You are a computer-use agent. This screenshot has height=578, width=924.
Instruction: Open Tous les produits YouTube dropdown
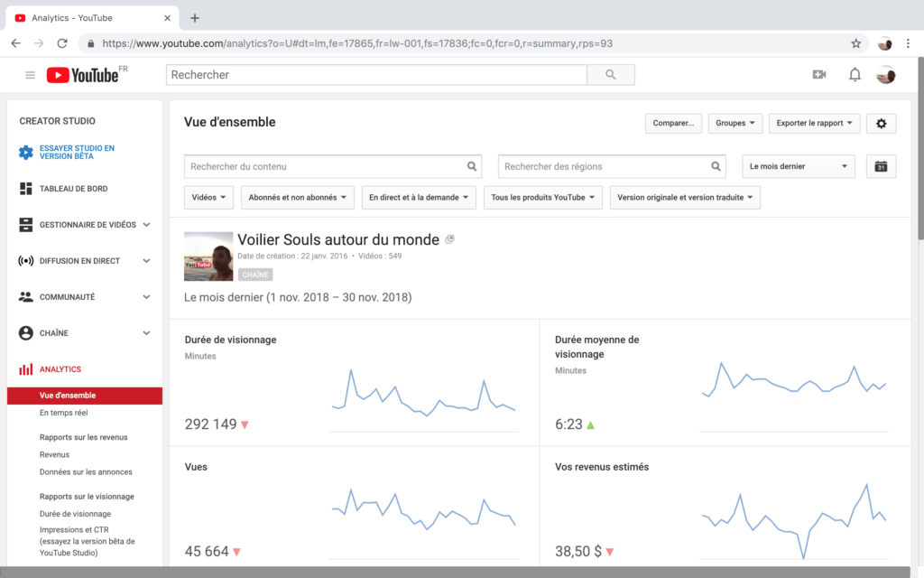click(542, 198)
